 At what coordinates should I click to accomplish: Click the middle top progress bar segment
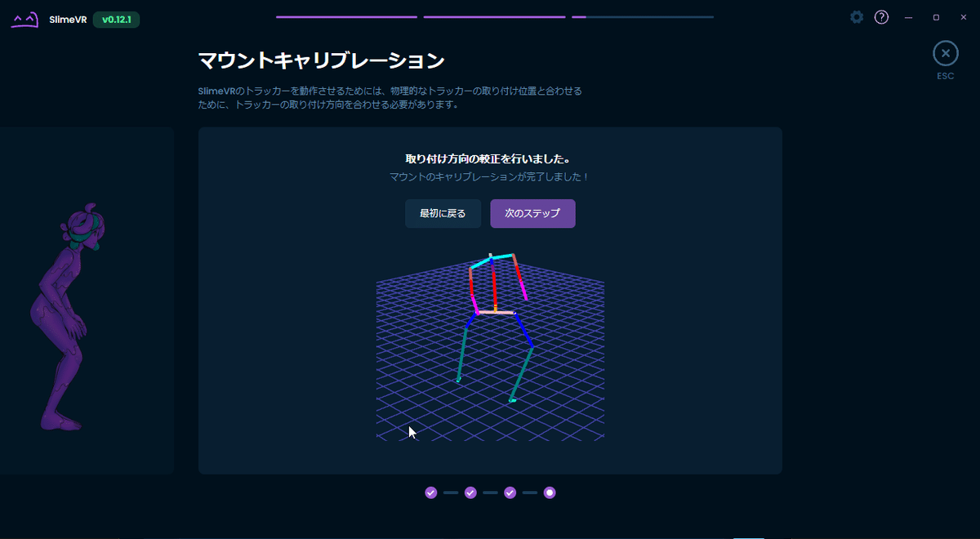click(494, 16)
